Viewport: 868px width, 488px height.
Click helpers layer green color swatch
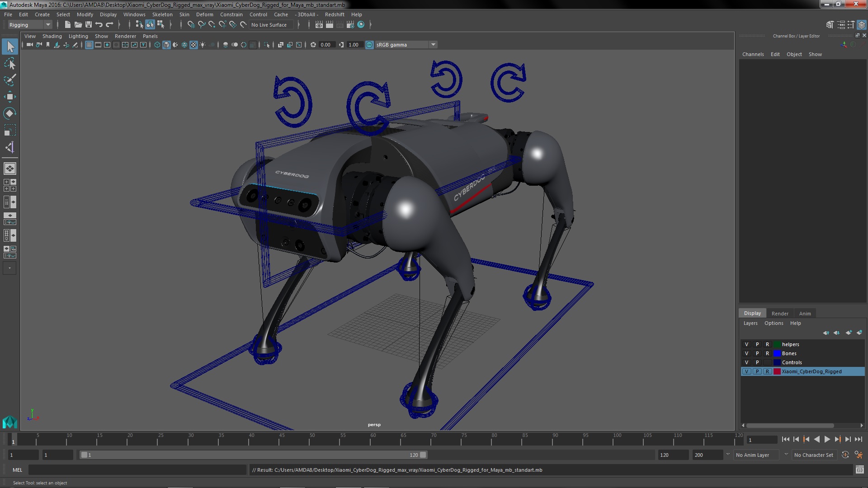click(x=777, y=344)
